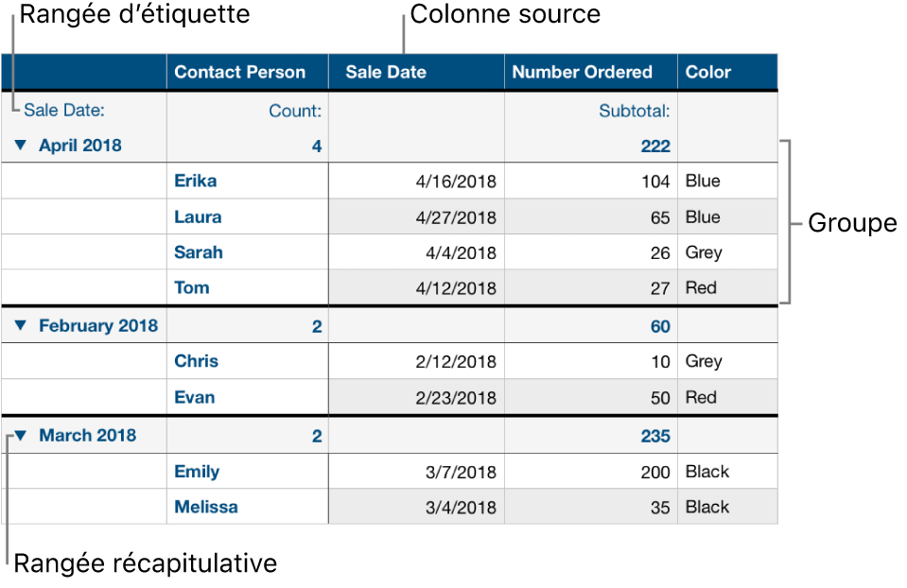
Task: Click the Count: label cell
Action: (295, 111)
